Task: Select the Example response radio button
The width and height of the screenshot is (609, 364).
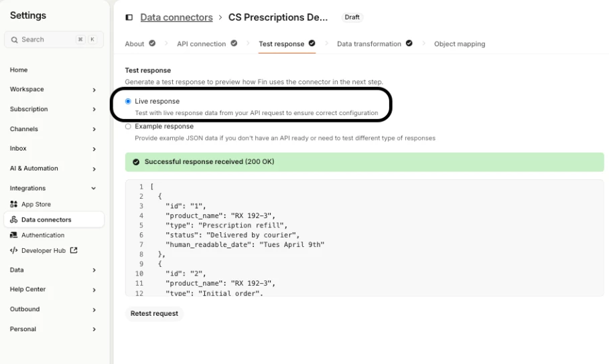Action: pos(128,126)
